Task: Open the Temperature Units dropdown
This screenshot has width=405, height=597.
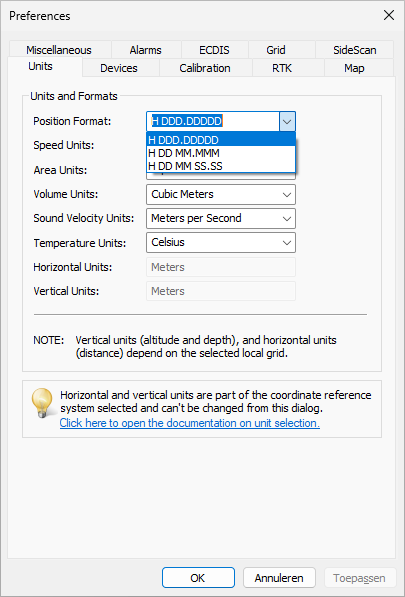Action: coord(221,242)
